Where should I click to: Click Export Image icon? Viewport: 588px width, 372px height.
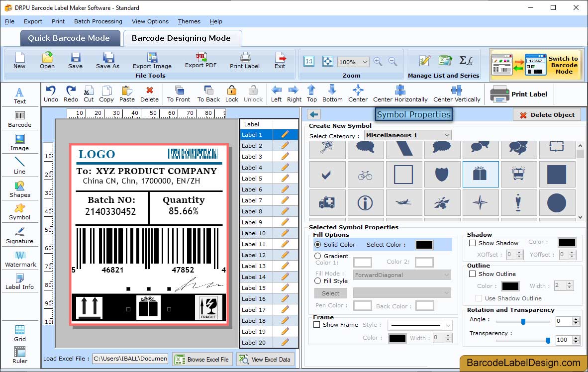point(152,61)
